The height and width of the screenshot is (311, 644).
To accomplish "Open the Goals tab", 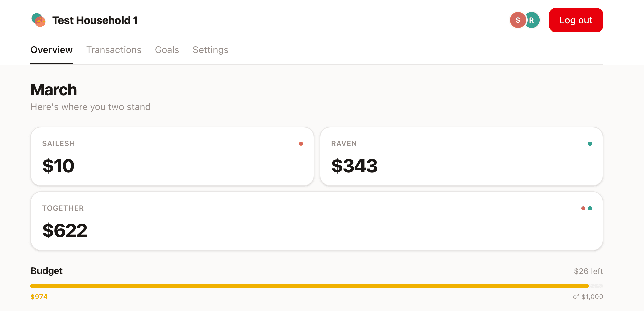I will [x=167, y=50].
